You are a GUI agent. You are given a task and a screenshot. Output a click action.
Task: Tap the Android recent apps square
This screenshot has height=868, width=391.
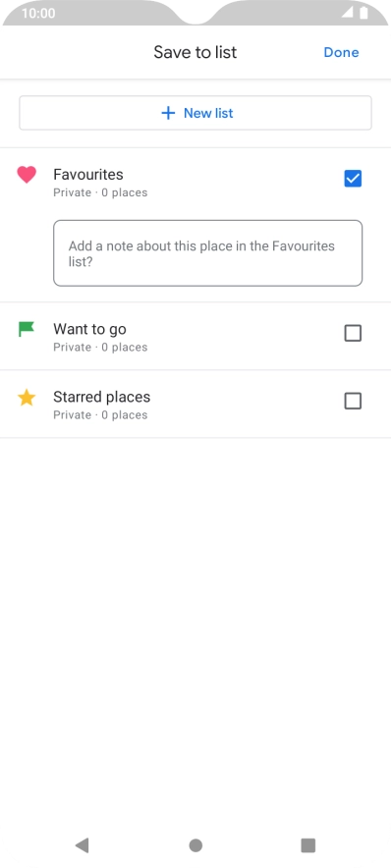[x=307, y=845]
